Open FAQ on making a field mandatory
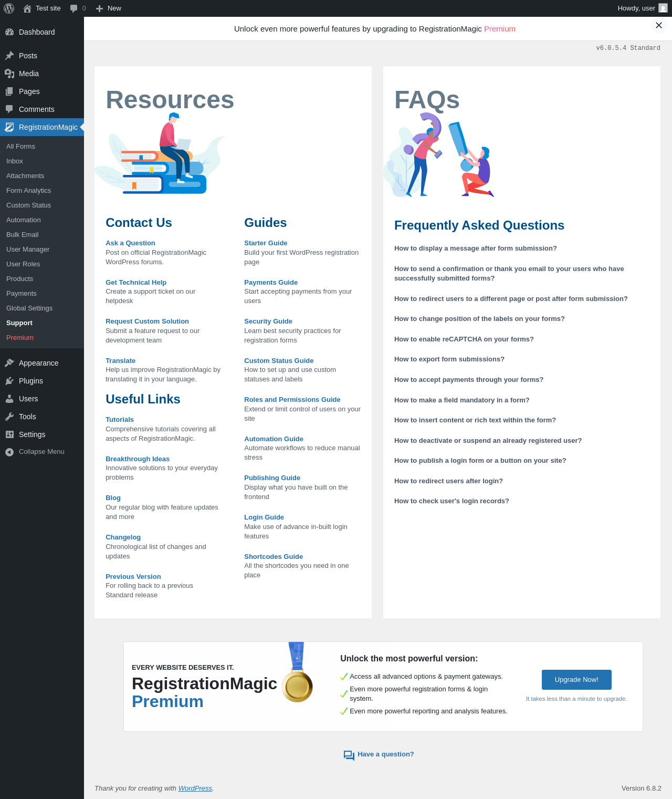The image size is (672, 799). point(462,400)
